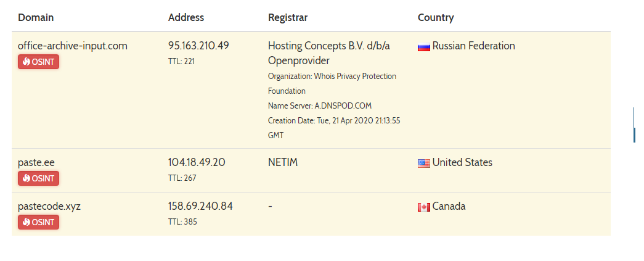Click the IP address 158.69.240.84
Screen dimensions: 644x261
tap(200, 206)
